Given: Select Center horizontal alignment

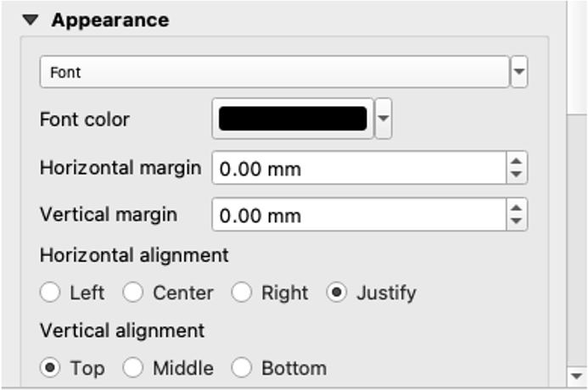Looking at the screenshot, I should pos(133,293).
